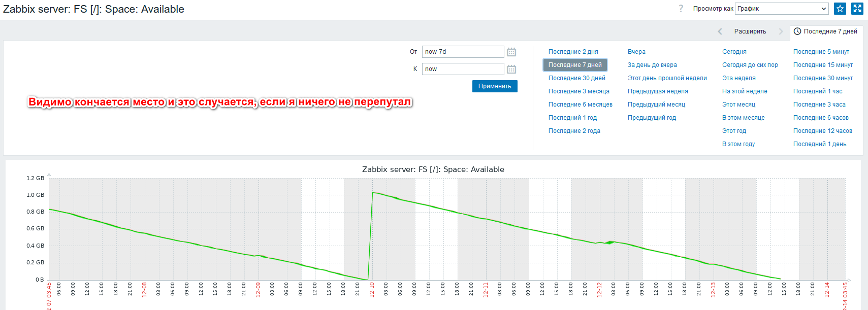Select Последние 5 минут range
This screenshot has width=868, height=310.
click(x=821, y=52)
